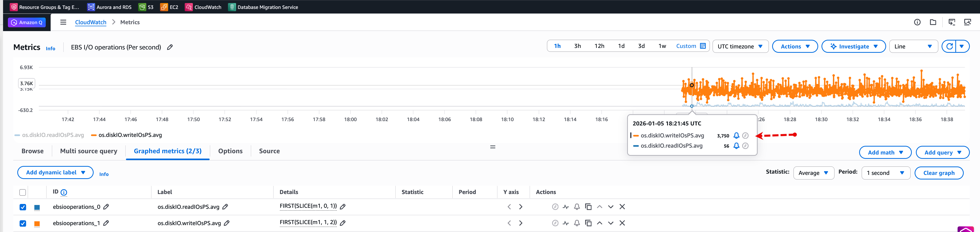Click the folder icon in the header

[x=933, y=22]
